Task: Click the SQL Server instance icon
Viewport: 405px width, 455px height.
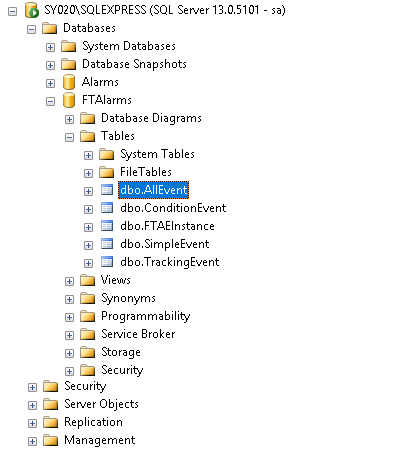Action: (32, 10)
